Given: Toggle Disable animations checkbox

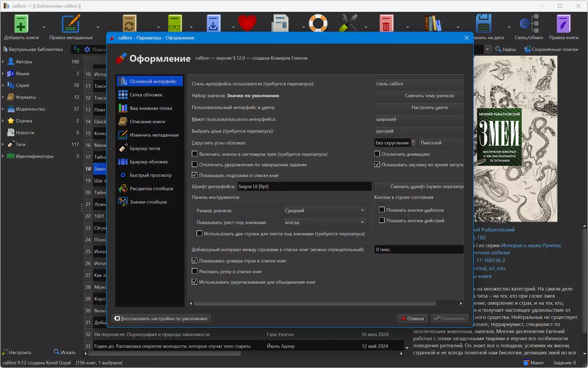Looking at the screenshot, I should pos(377,154).
